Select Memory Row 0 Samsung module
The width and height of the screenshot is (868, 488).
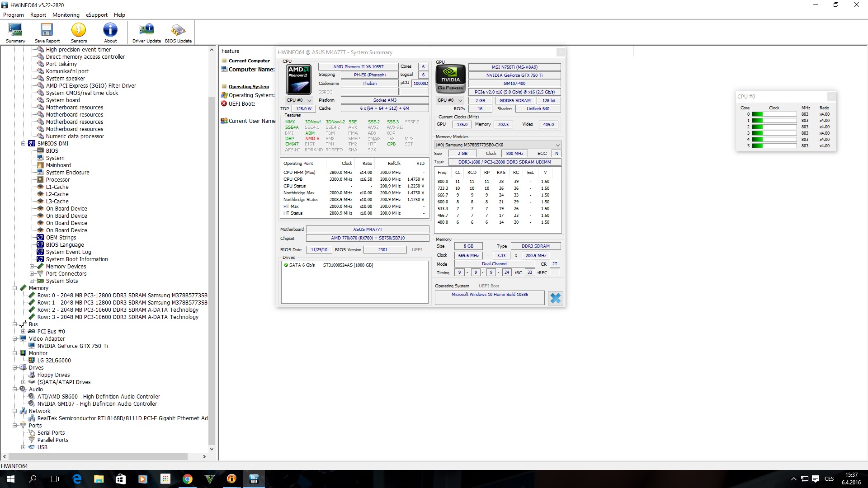[x=122, y=296]
